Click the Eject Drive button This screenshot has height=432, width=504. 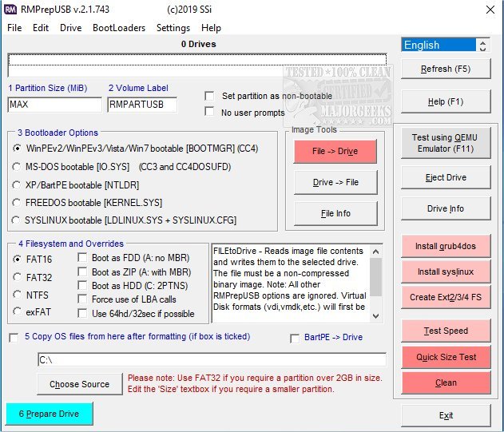pyautogui.click(x=446, y=177)
